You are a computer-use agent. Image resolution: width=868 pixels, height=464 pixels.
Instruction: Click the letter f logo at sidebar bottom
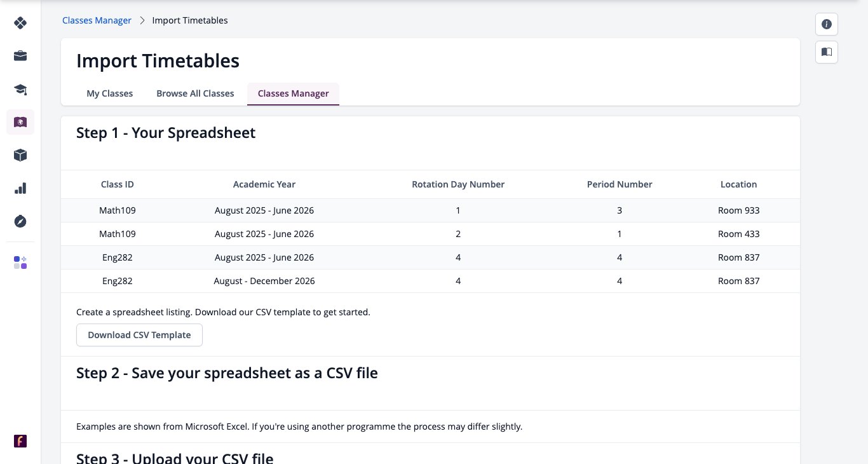(20, 441)
